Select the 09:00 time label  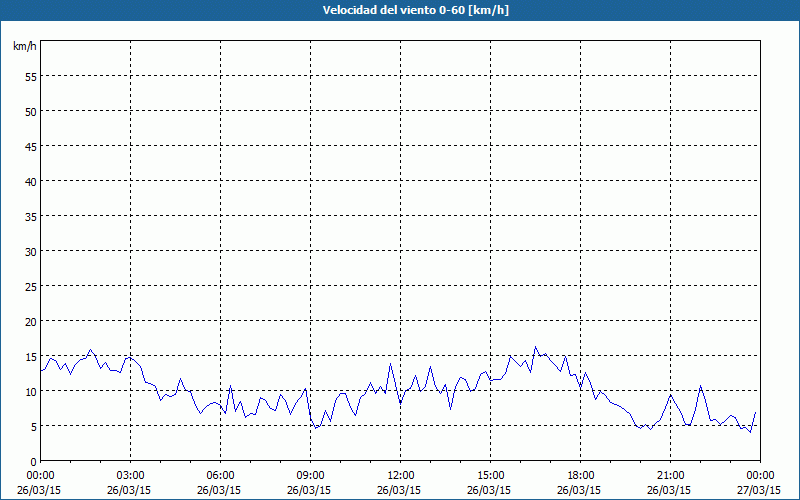coord(311,476)
